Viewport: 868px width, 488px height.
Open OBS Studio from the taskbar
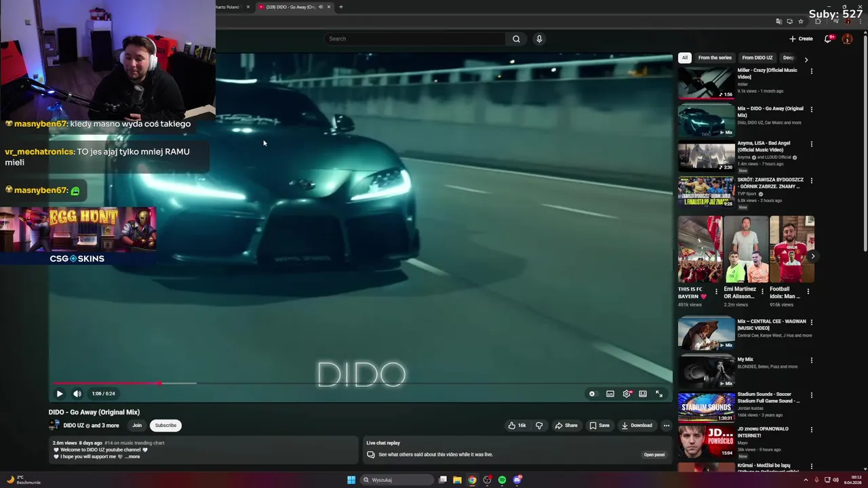click(487, 480)
